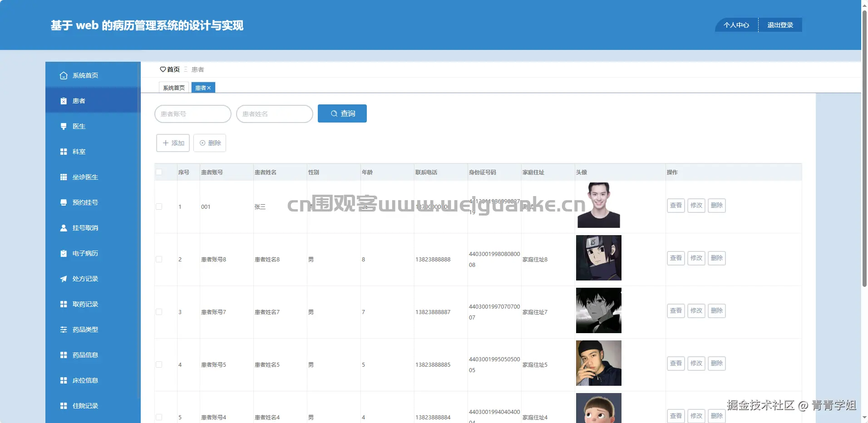
Task: Open 药品信息 in the sidebar menu
Action: (x=93, y=355)
